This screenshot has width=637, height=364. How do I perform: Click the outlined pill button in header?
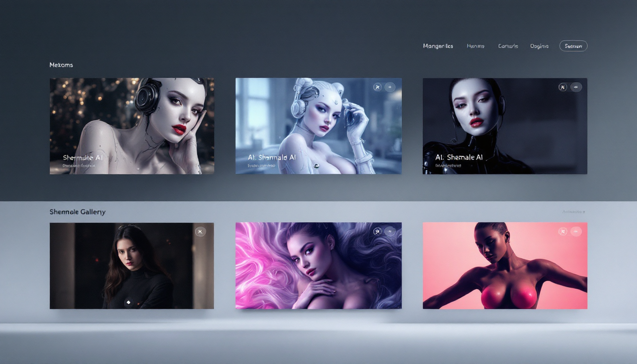pyautogui.click(x=573, y=46)
